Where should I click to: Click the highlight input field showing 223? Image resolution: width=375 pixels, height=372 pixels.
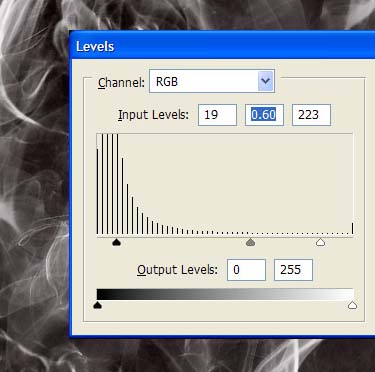(311, 115)
